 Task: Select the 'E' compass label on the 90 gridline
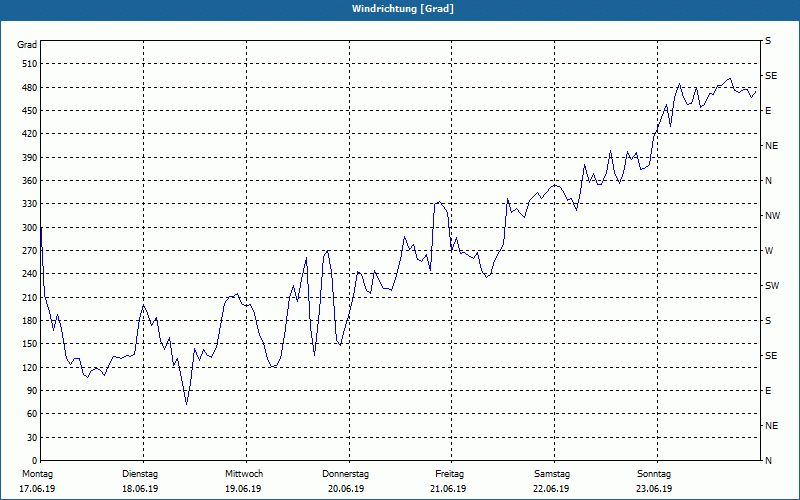click(768, 391)
